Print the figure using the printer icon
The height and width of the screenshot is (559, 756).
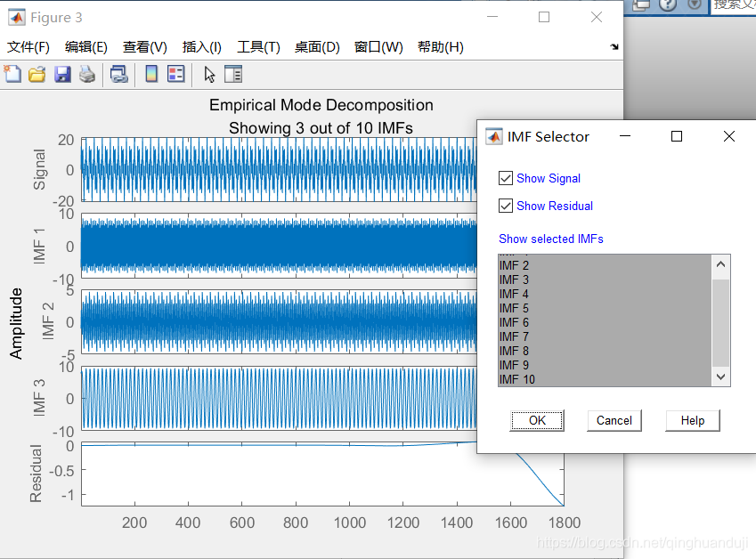click(x=87, y=74)
